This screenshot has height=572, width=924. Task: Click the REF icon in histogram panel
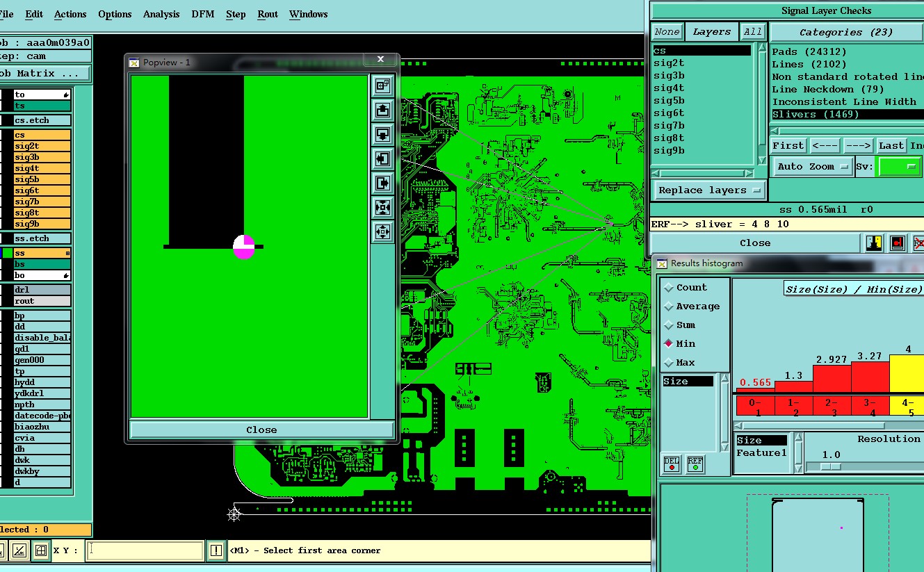pos(695,464)
